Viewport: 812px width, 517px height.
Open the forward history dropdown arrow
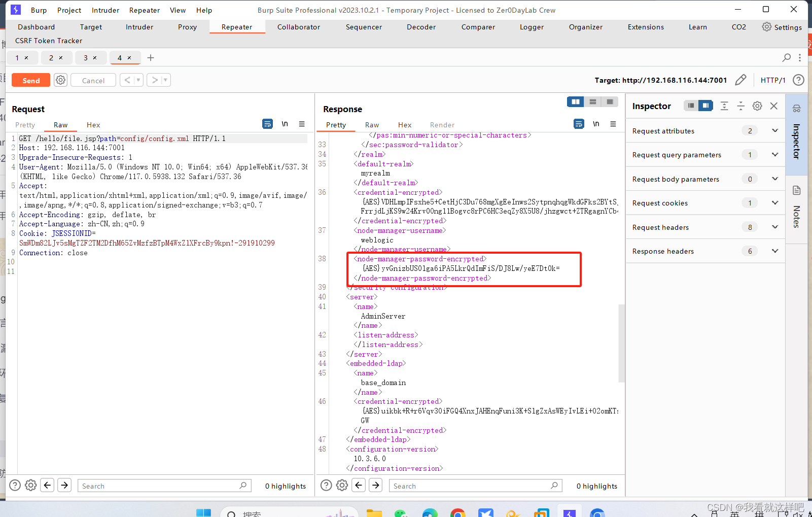point(165,80)
